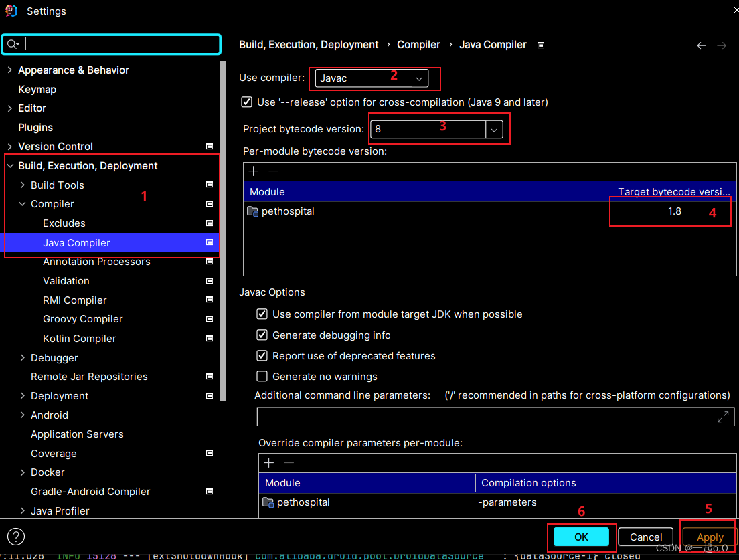Open the help question mark button
This screenshot has width=739, height=560.
point(16,537)
